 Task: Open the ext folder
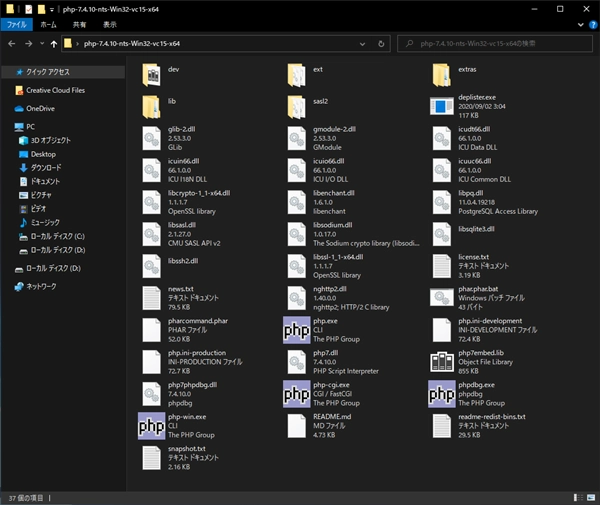(x=297, y=75)
